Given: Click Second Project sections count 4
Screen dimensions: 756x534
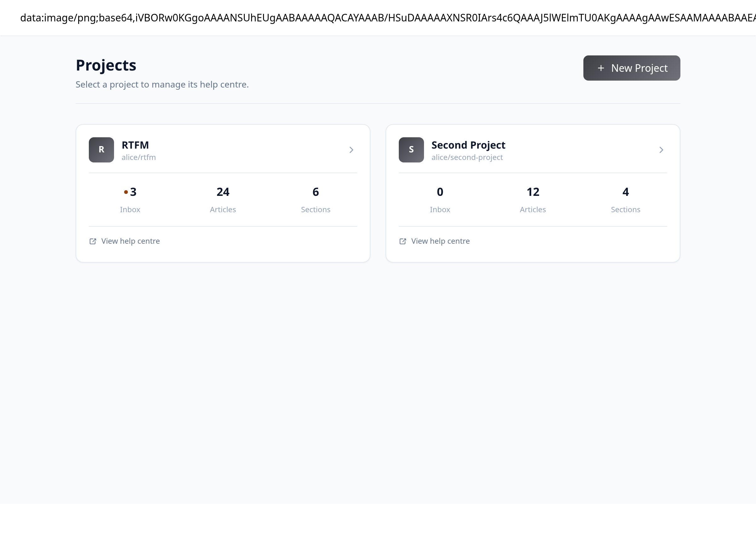Looking at the screenshot, I should [626, 192].
